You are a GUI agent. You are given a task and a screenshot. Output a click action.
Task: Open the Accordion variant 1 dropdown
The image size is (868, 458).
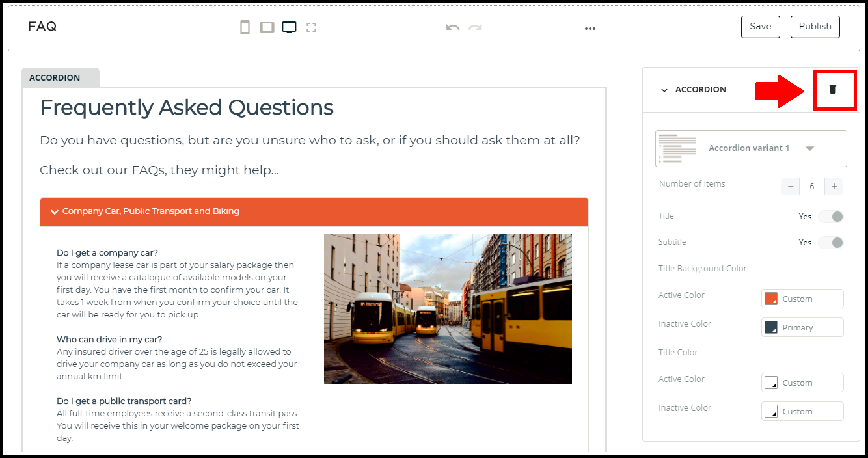(751, 148)
